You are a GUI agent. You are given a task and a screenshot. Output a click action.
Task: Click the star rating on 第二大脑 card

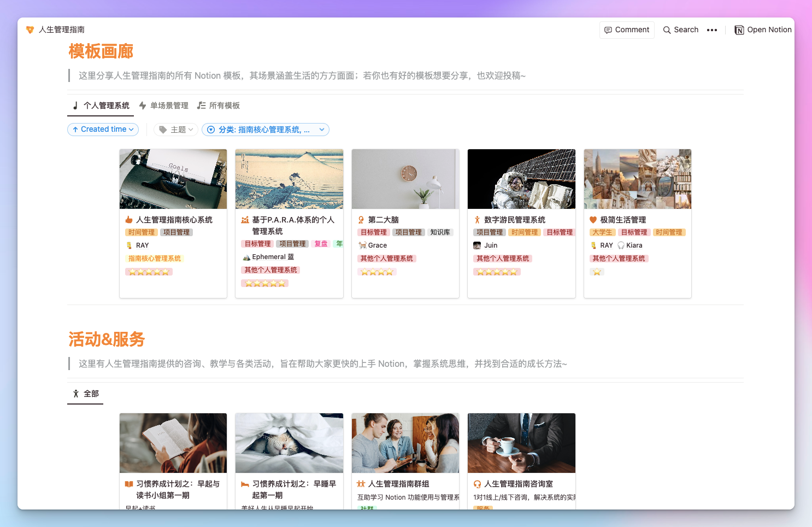376,271
